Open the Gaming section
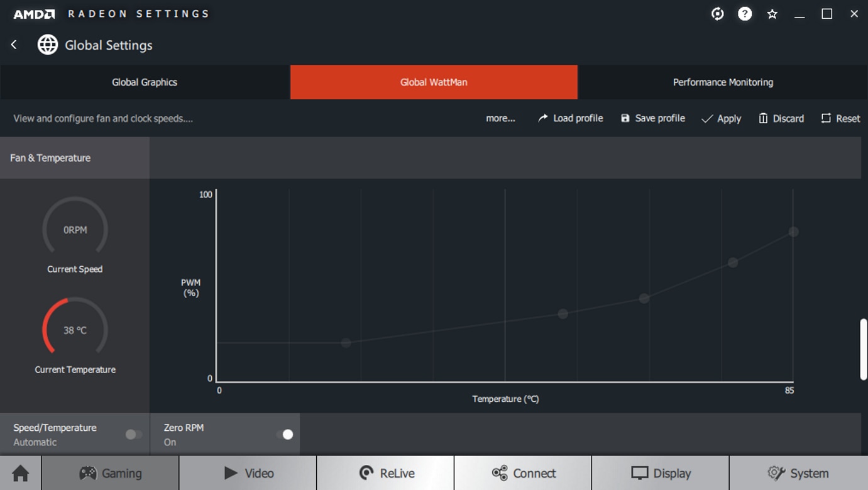Image resolution: width=868 pixels, height=490 pixels. click(110, 473)
